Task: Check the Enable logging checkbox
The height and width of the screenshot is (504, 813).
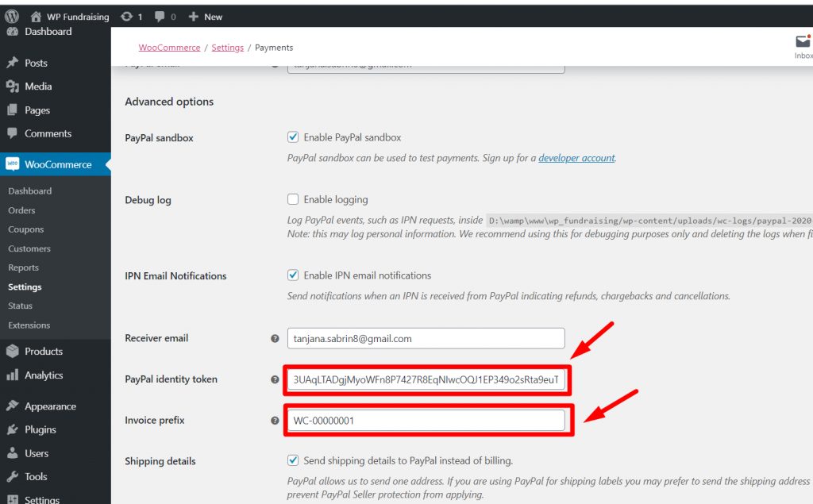Action: point(293,199)
